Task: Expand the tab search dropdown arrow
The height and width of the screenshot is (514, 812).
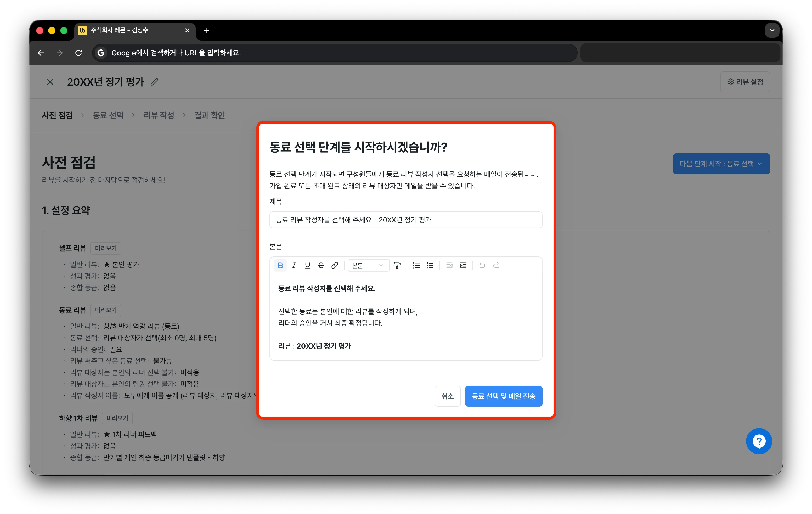Action: tap(772, 30)
